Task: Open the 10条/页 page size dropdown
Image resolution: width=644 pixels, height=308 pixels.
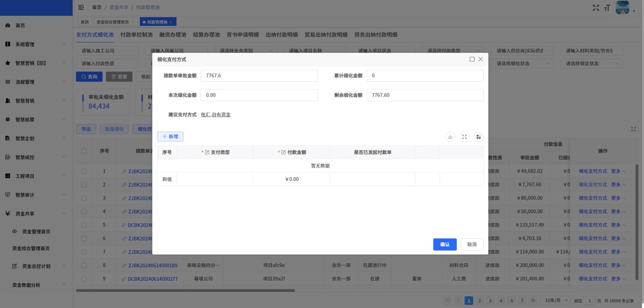Action: pyautogui.click(x=555, y=300)
